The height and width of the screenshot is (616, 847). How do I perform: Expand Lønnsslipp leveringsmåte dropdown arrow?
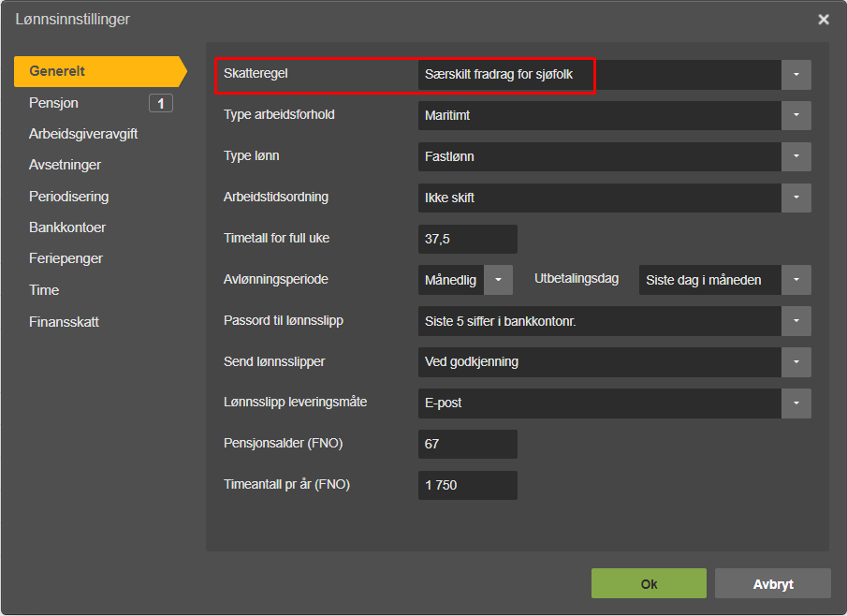pyautogui.click(x=796, y=403)
